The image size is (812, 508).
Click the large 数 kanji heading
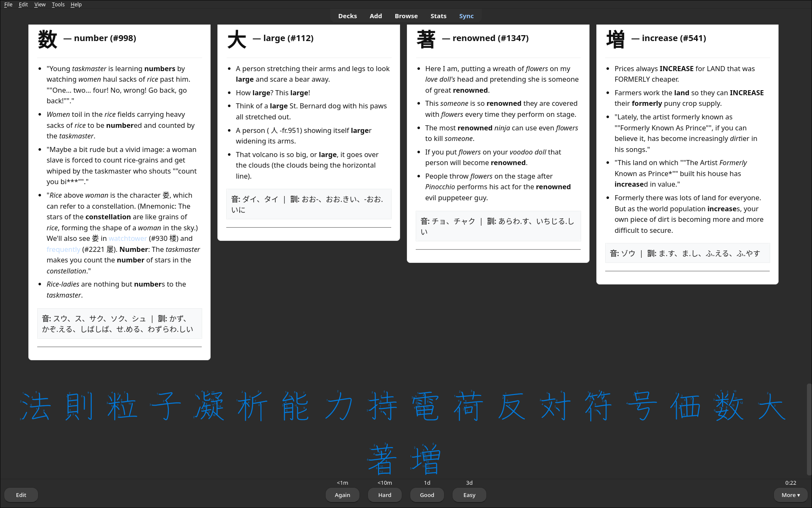click(x=47, y=39)
